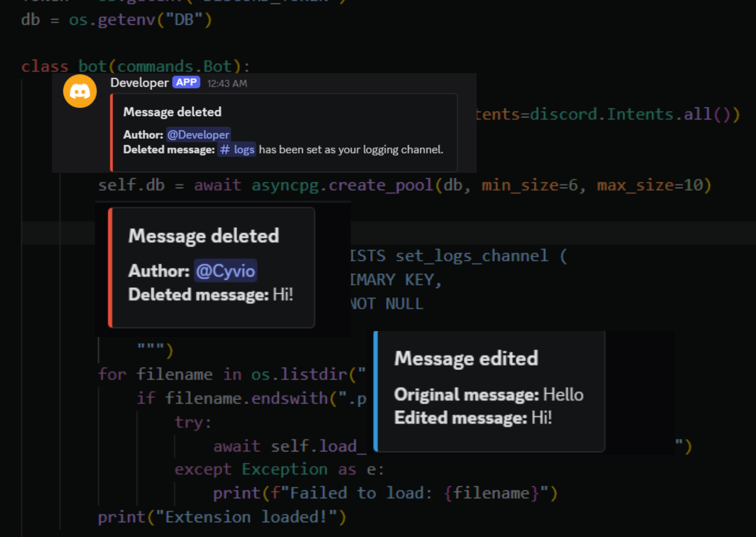
Task: Click the Discord bot avatar icon
Action: [x=80, y=91]
